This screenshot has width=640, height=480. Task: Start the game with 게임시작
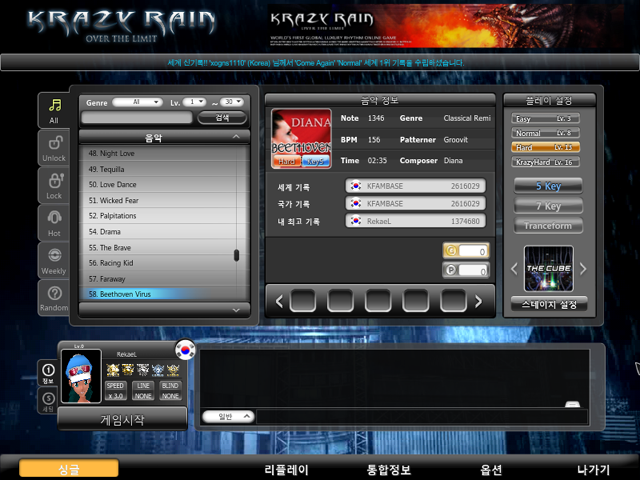122,419
